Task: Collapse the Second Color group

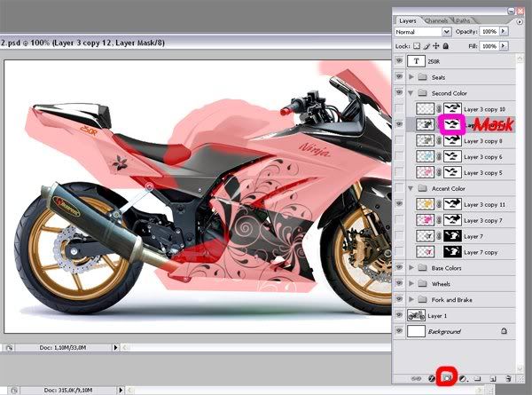Action: tap(411, 93)
